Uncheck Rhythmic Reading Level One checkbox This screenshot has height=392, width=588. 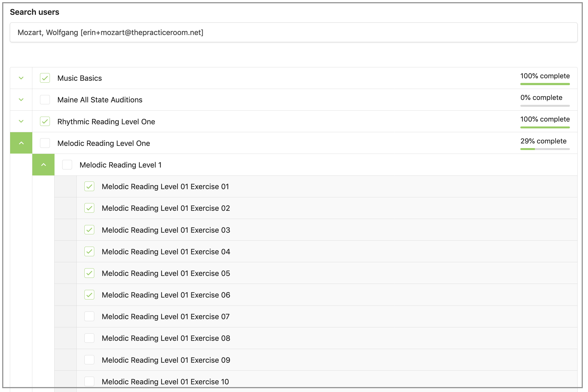(x=45, y=121)
